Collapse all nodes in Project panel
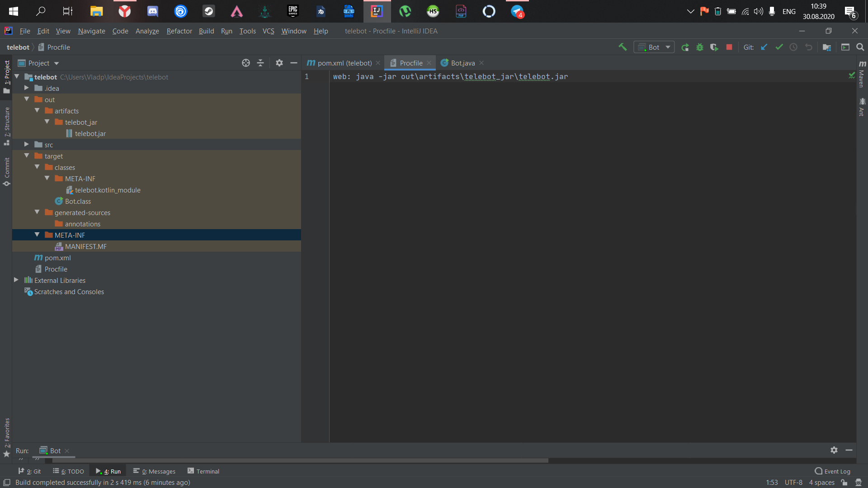Screen dimensions: 868x488 pyautogui.click(x=260, y=63)
